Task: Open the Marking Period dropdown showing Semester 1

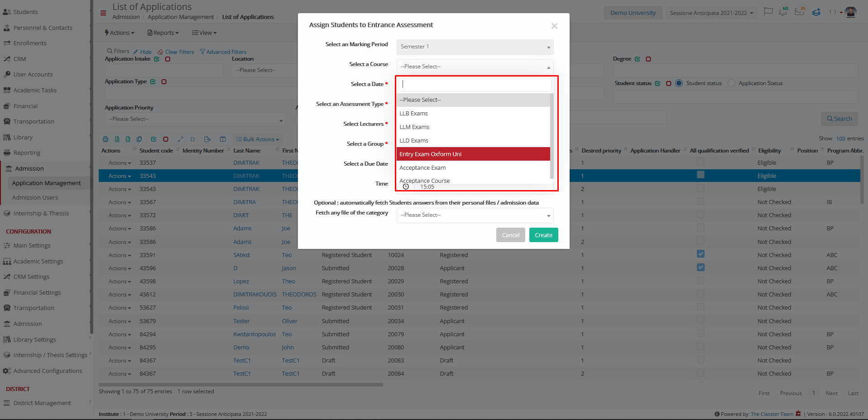Action: (475, 47)
